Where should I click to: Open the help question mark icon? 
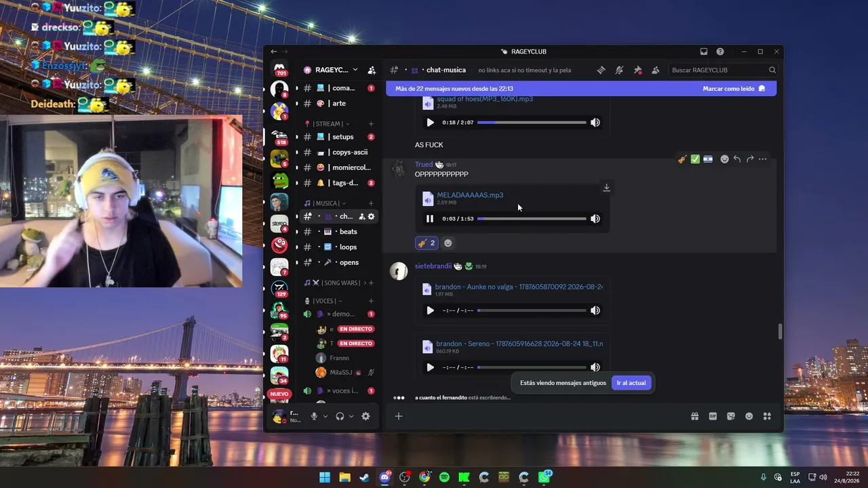click(x=720, y=52)
